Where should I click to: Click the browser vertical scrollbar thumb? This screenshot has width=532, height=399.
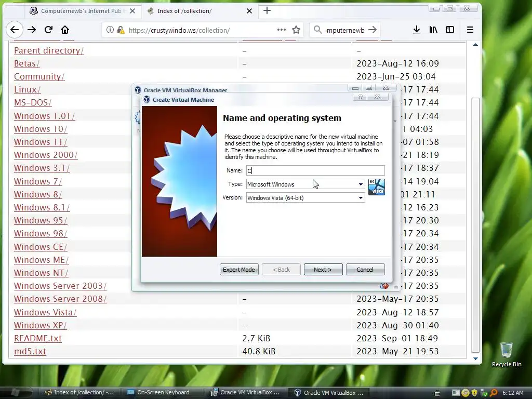[476, 225]
